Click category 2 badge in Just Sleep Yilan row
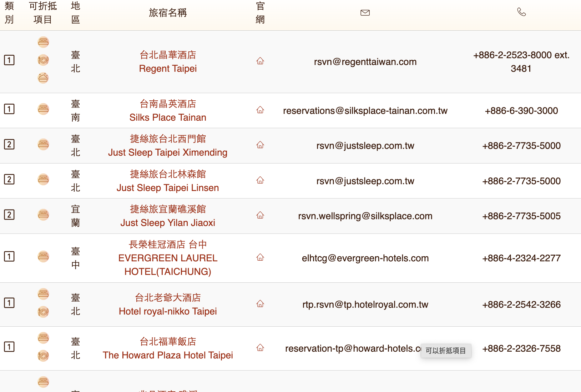The image size is (581, 392). click(9, 215)
